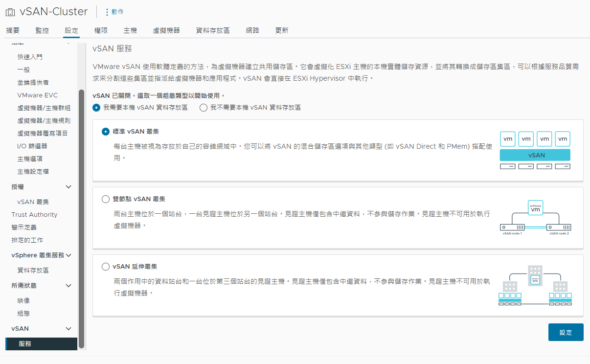590x364 pixels.
Task: Open 主機設定檔 sidebar item
Action: pos(33,171)
